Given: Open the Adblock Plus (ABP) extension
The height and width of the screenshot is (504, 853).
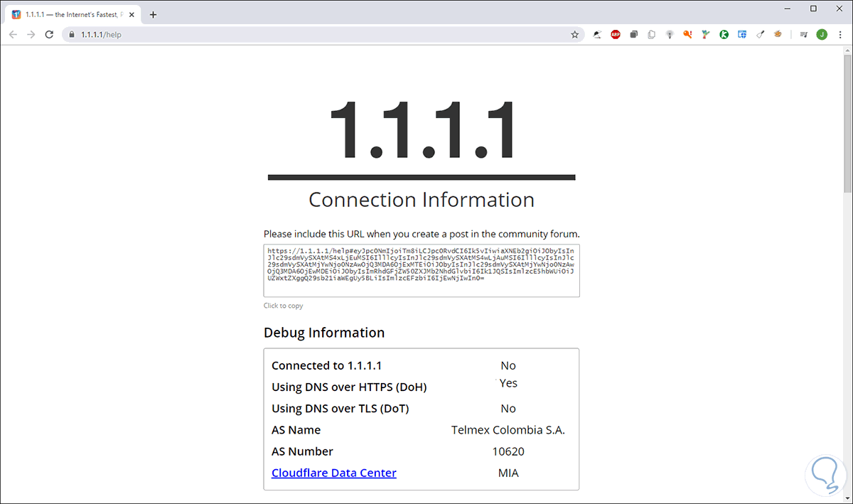Looking at the screenshot, I should (x=616, y=34).
